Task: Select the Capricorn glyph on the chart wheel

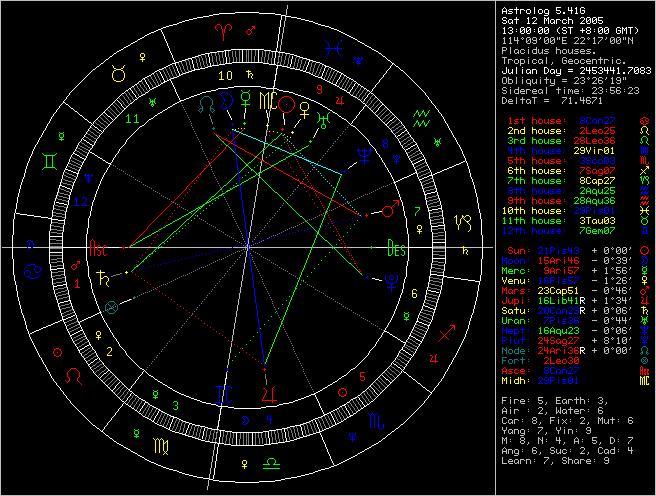Action: point(461,221)
